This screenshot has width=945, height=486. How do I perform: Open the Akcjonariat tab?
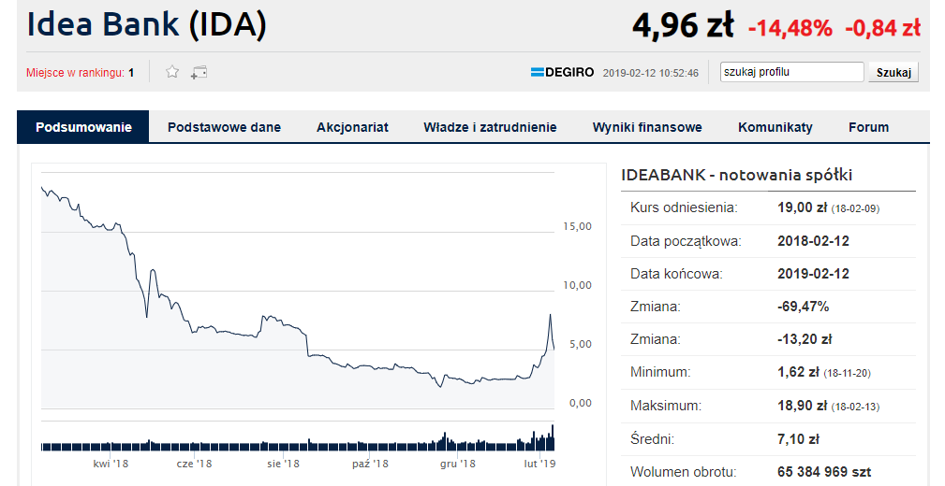point(352,127)
